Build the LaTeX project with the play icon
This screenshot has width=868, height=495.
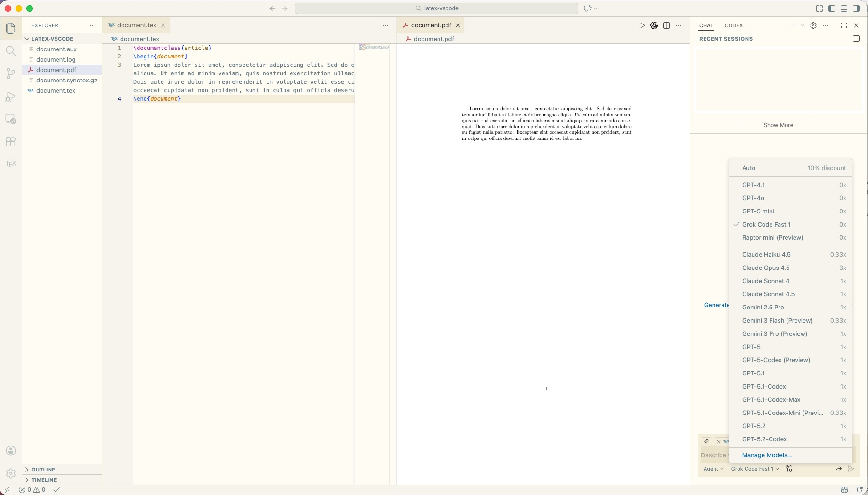642,25
